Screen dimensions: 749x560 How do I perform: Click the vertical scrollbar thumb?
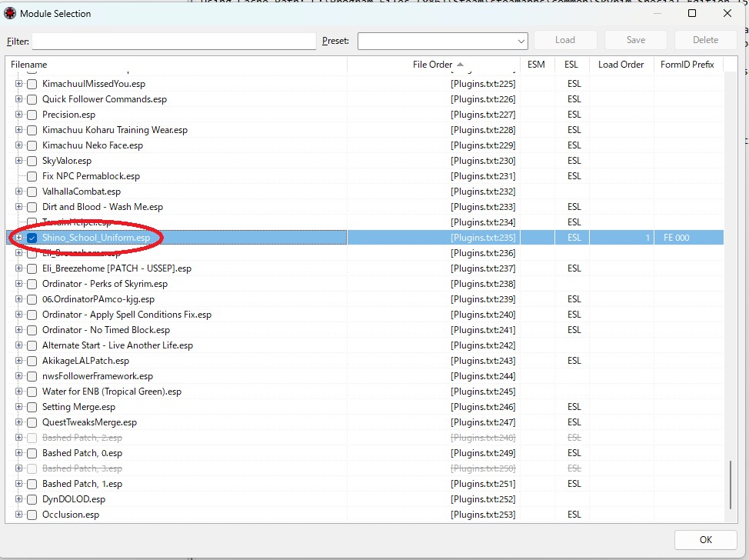click(730, 484)
